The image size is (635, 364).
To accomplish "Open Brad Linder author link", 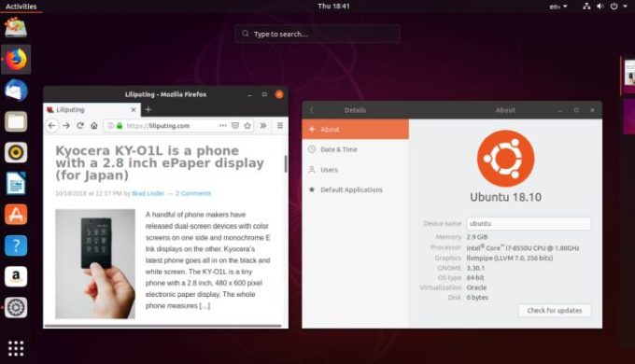I will click(x=148, y=193).
